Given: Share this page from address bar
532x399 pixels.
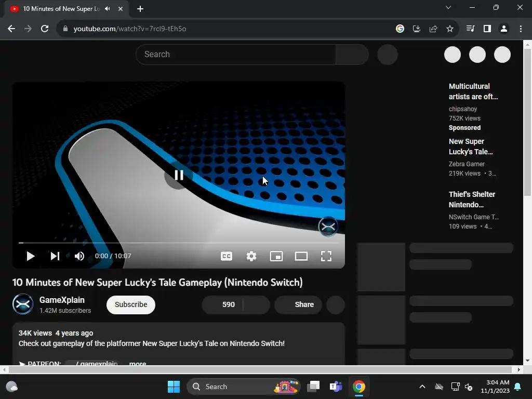Looking at the screenshot, I should pyautogui.click(x=433, y=29).
